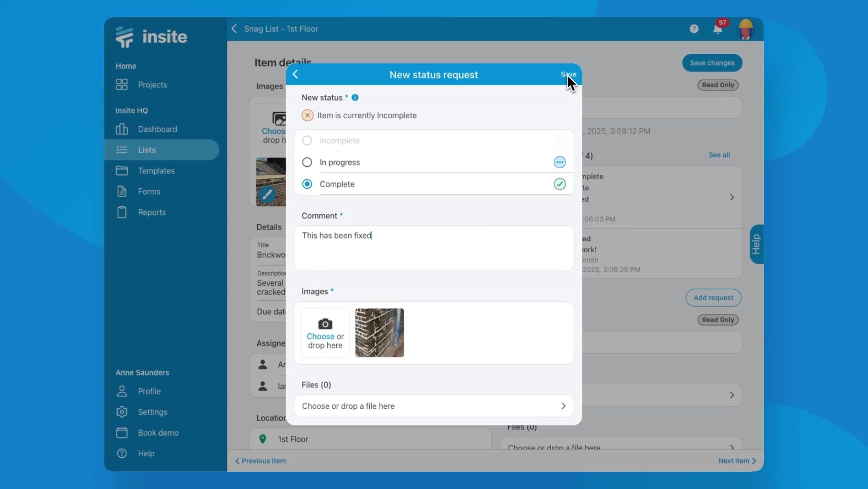This screenshot has height=489, width=868.
Task: Click the Add request button
Action: click(713, 297)
